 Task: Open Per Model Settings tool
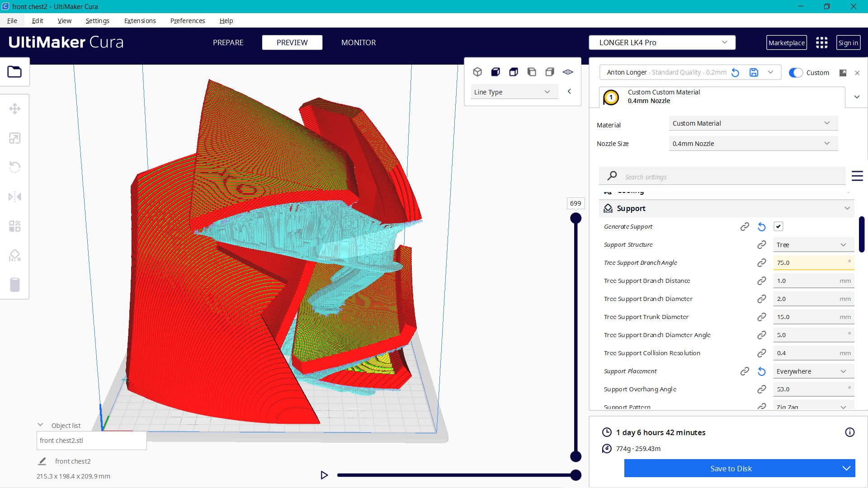pyautogui.click(x=15, y=226)
